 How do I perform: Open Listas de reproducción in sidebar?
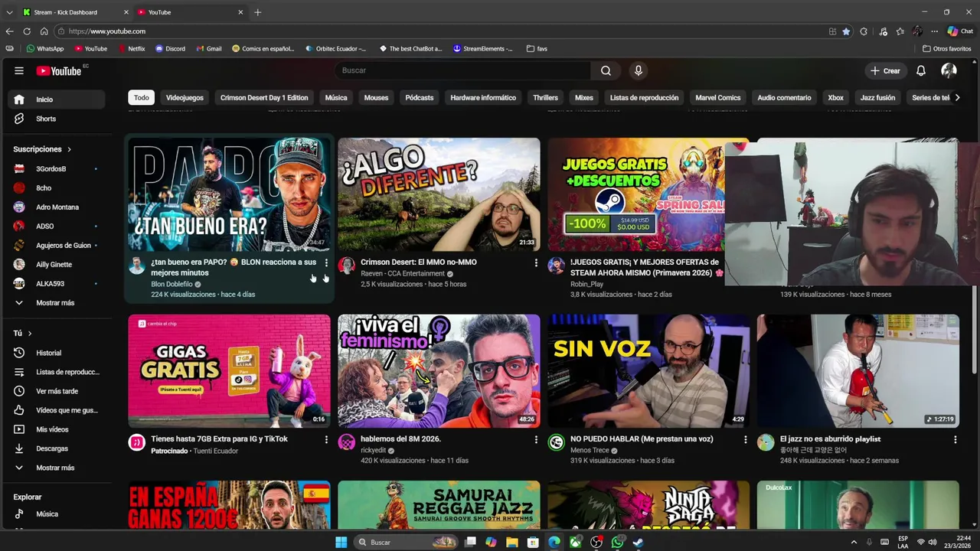[x=57, y=372]
